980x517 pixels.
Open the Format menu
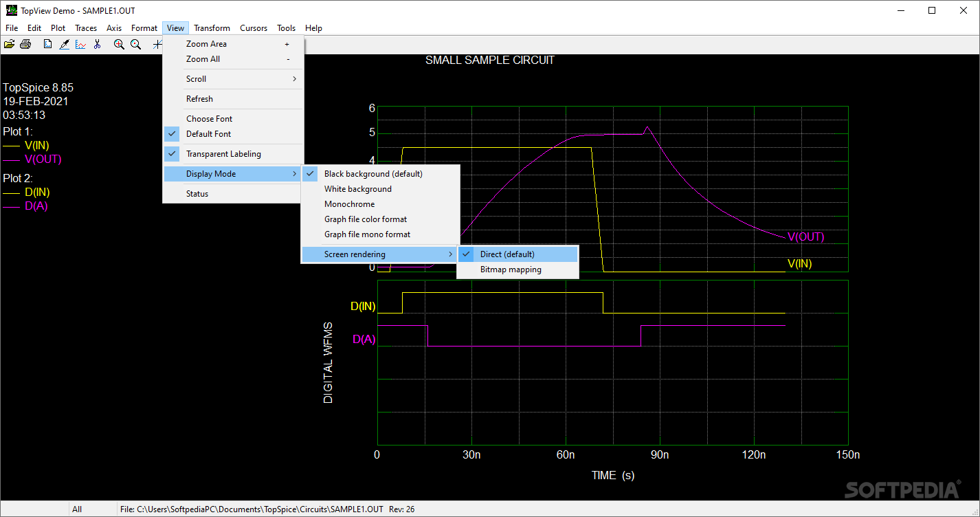[x=144, y=28]
